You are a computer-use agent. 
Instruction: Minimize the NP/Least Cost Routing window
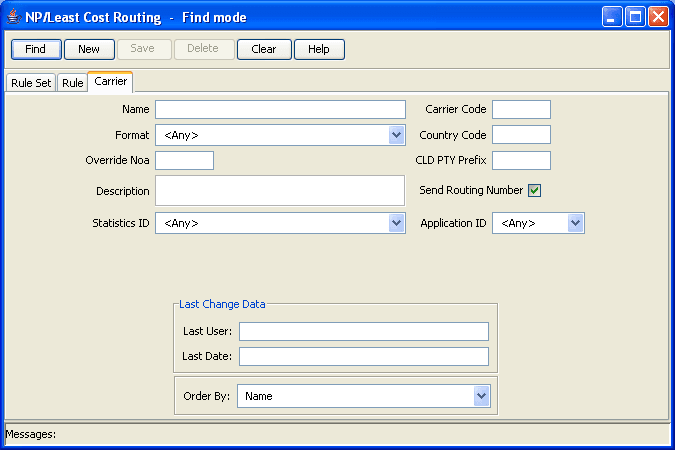(612, 17)
